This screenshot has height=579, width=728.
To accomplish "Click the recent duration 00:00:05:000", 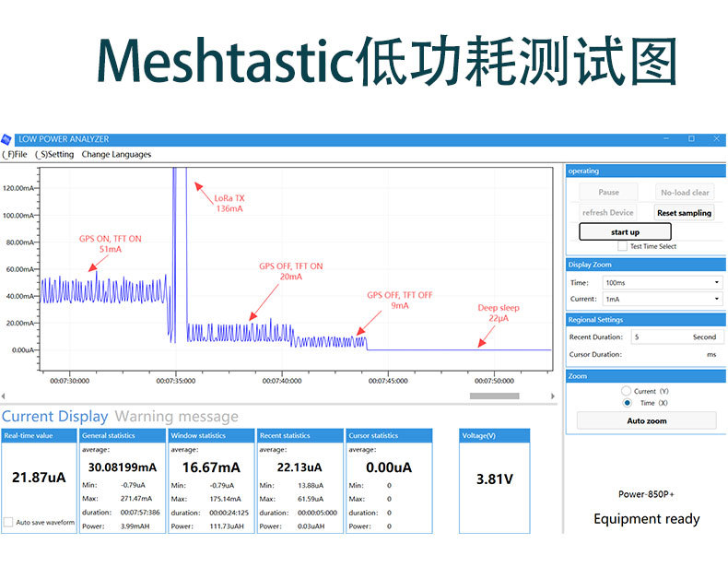I will coord(318,513).
